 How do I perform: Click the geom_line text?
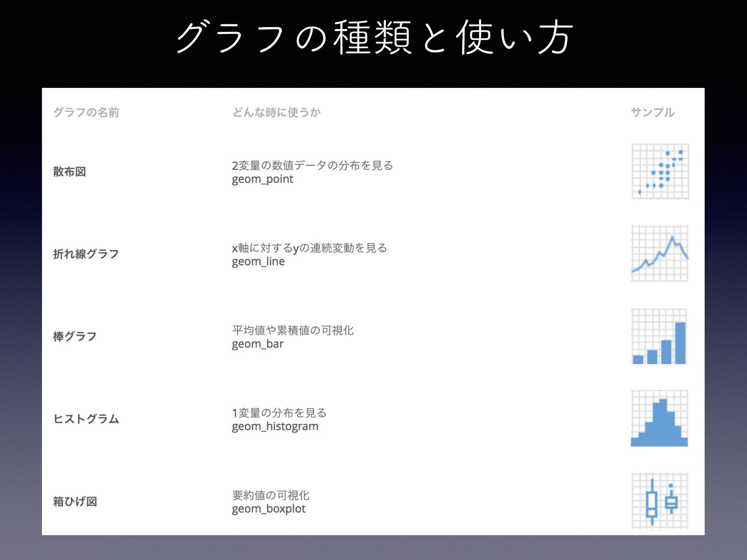point(258,262)
